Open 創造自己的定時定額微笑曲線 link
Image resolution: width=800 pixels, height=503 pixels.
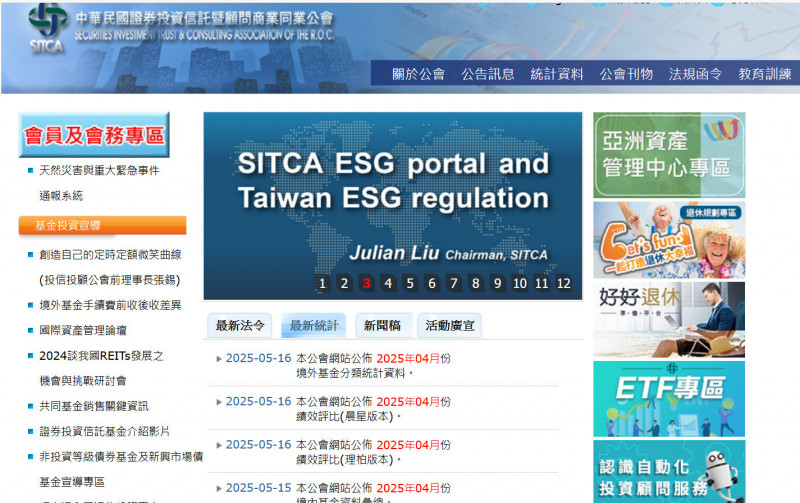[x=110, y=267]
